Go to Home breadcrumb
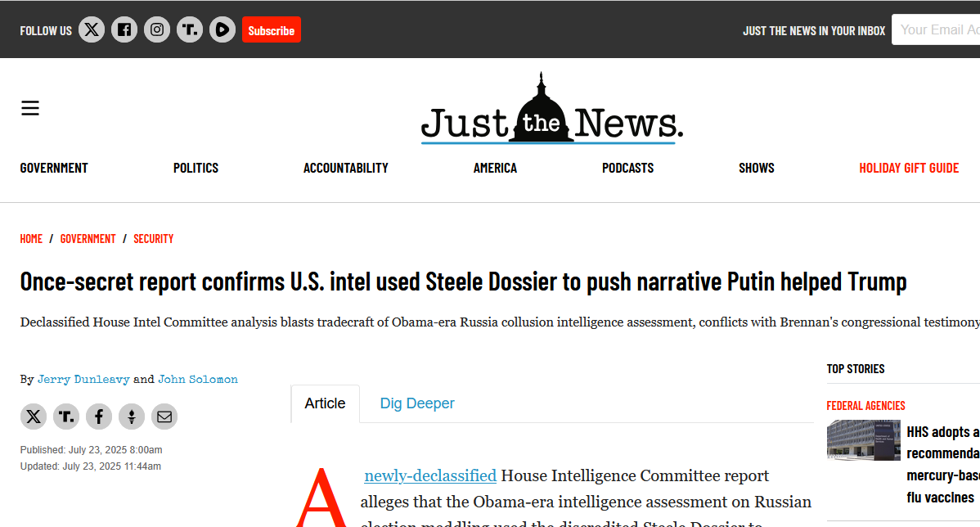This screenshot has height=527, width=980. (x=31, y=239)
